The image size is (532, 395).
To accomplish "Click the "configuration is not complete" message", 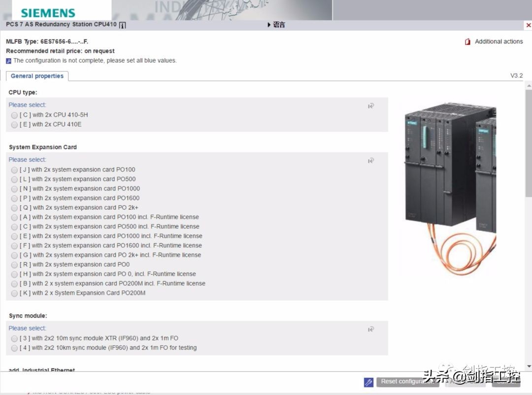I will pyautogui.click(x=95, y=61).
